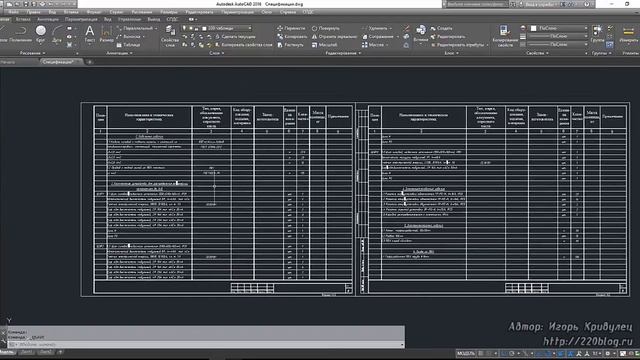Select the Text (Текст) tool

coord(89,34)
